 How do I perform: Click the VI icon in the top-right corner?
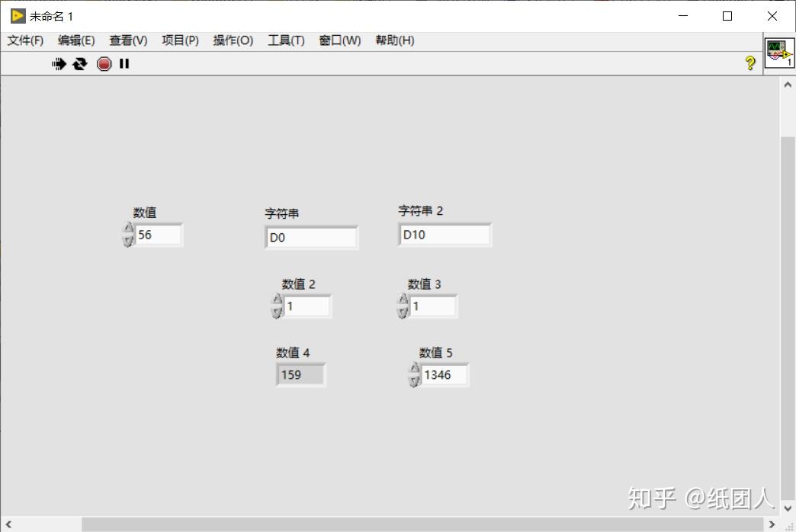779,53
